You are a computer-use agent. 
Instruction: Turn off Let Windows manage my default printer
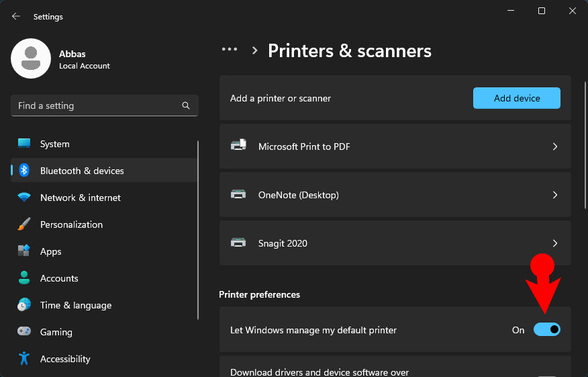pyautogui.click(x=546, y=330)
